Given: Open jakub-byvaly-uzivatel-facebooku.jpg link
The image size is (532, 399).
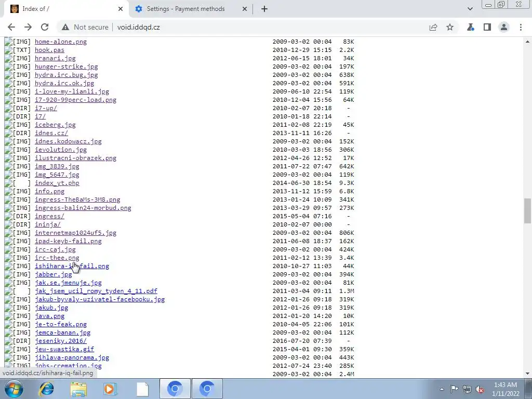Looking at the screenshot, I should pos(100,299).
